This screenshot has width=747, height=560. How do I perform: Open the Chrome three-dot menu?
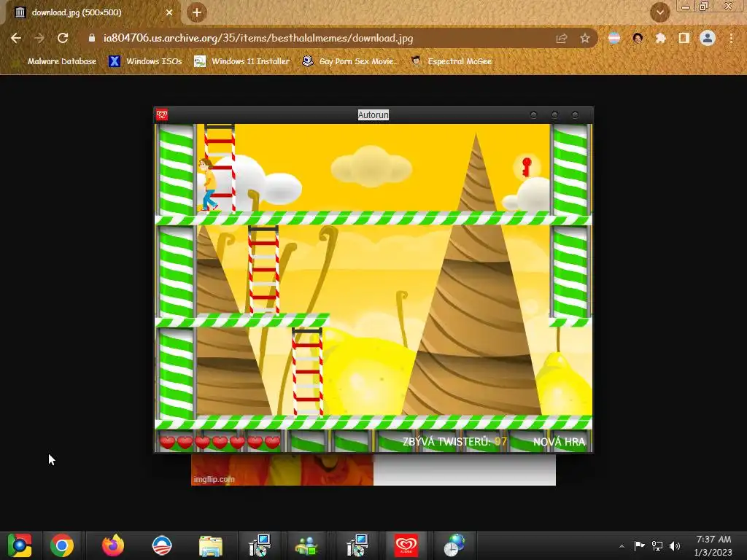731,38
